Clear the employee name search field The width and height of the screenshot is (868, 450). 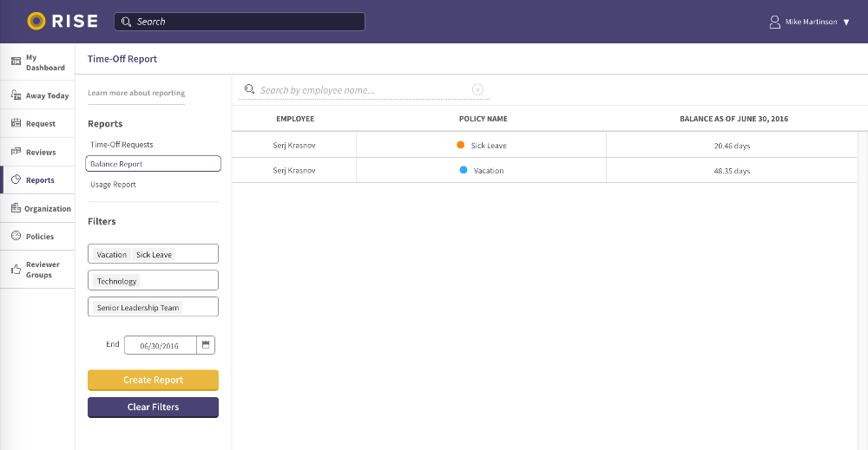pyautogui.click(x=477, y=89)
